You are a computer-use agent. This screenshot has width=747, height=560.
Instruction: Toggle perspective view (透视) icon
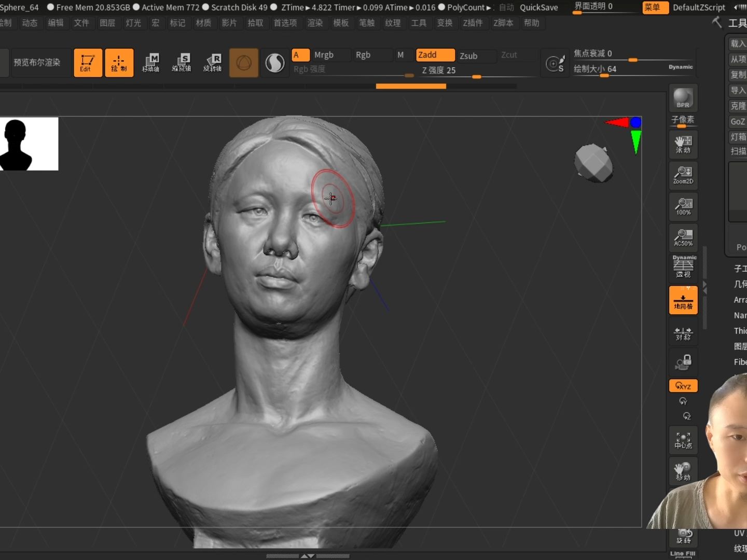pos(683,268)
